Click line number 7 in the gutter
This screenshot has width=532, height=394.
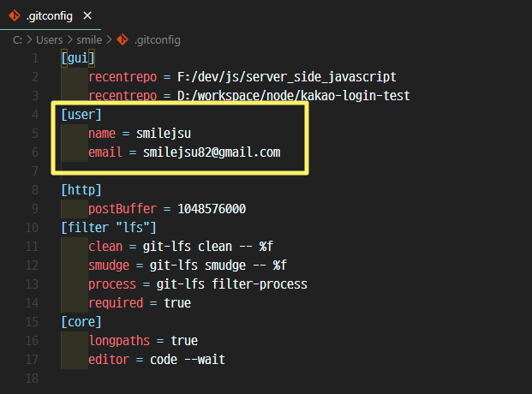(x=35, y=171)
